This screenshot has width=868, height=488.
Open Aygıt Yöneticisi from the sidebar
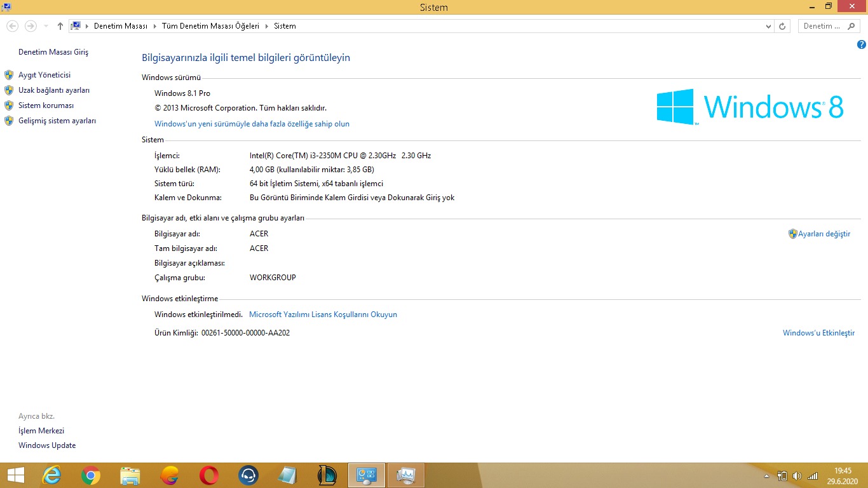pyautogui.click(x=44, y=75)
